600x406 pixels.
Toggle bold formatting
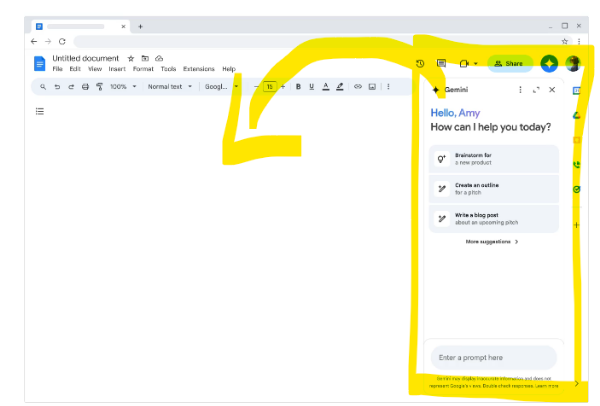click(x=298, y=87)
